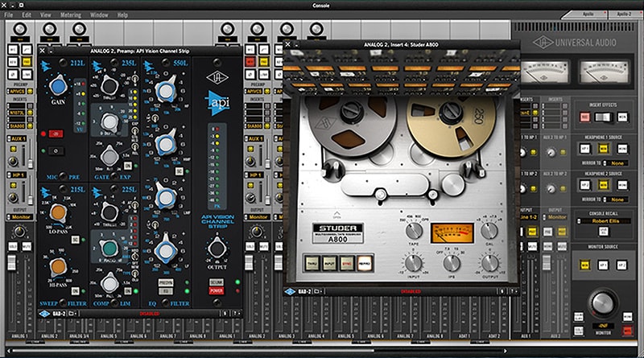
Task: Open the Metering menu
Action: point(71,14)
